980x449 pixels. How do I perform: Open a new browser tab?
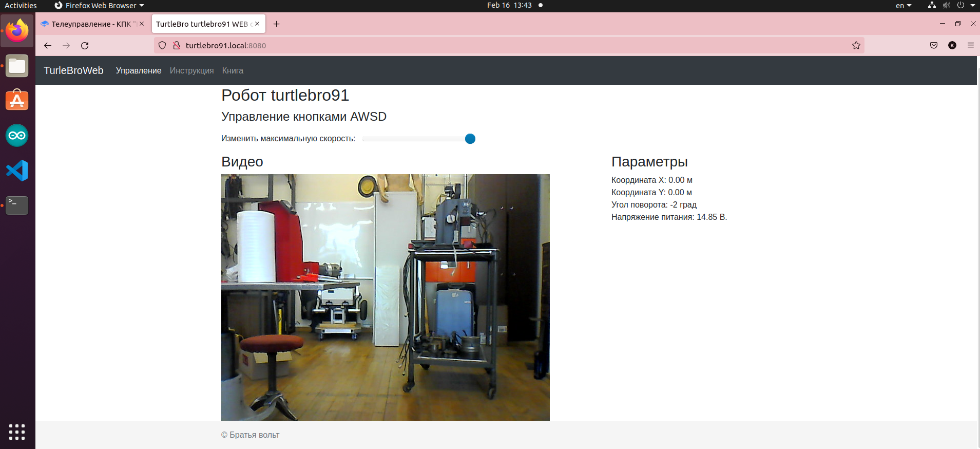(x=276, y=24)
